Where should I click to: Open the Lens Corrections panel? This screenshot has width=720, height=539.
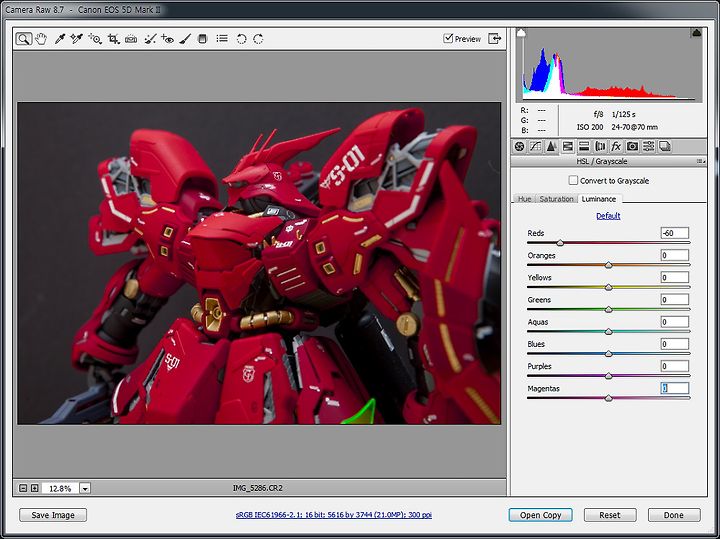pyautogui.click(x=600, y=146)
